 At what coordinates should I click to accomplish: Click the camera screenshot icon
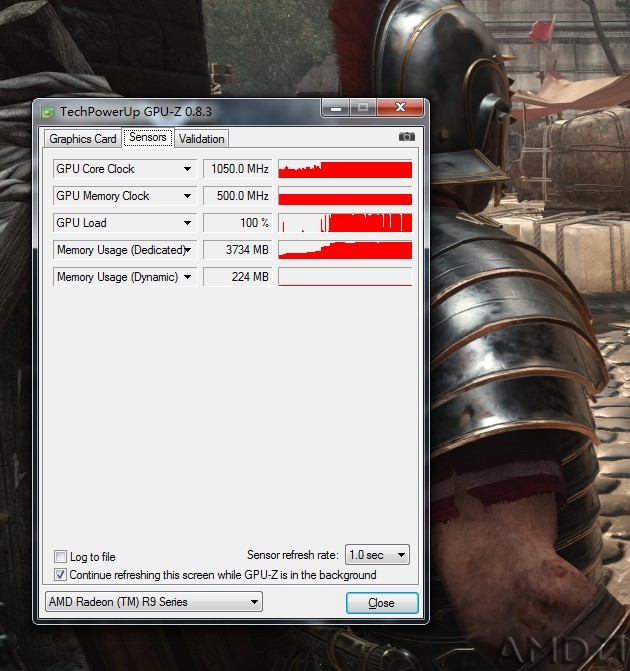point(407,137)
